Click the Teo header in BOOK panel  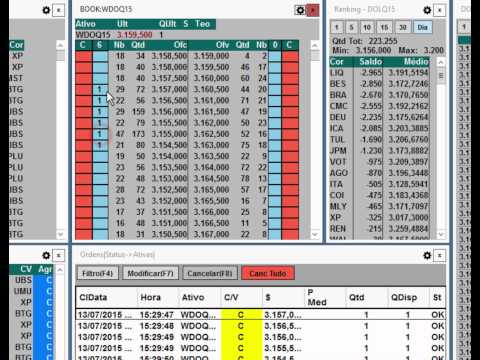pos(202,24)
